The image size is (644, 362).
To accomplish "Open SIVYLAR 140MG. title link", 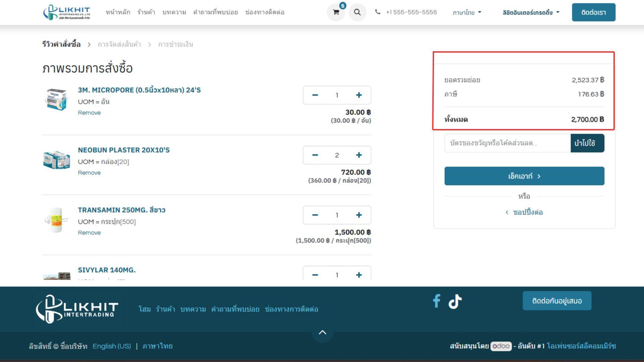I will [107, 270].
